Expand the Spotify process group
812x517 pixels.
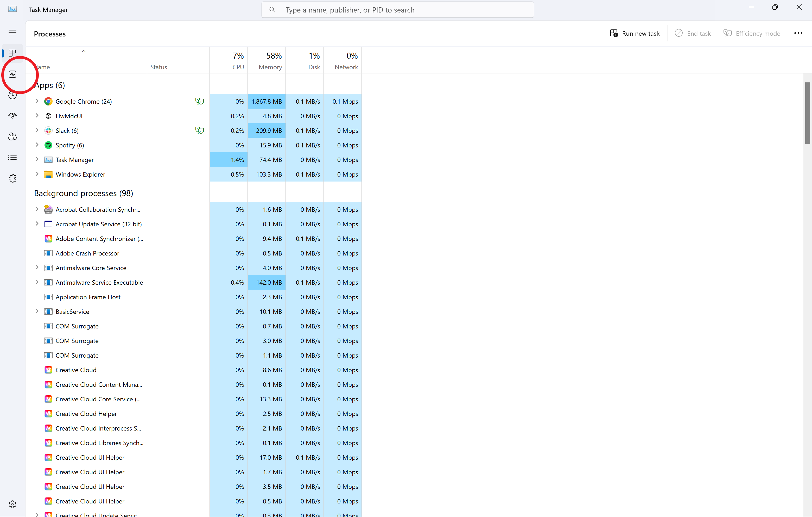[37, 145]
